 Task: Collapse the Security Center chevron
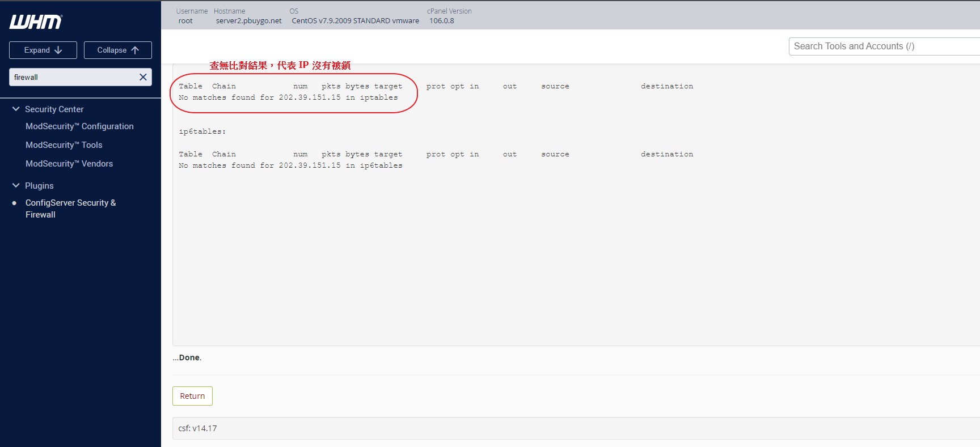coord(16,109)
